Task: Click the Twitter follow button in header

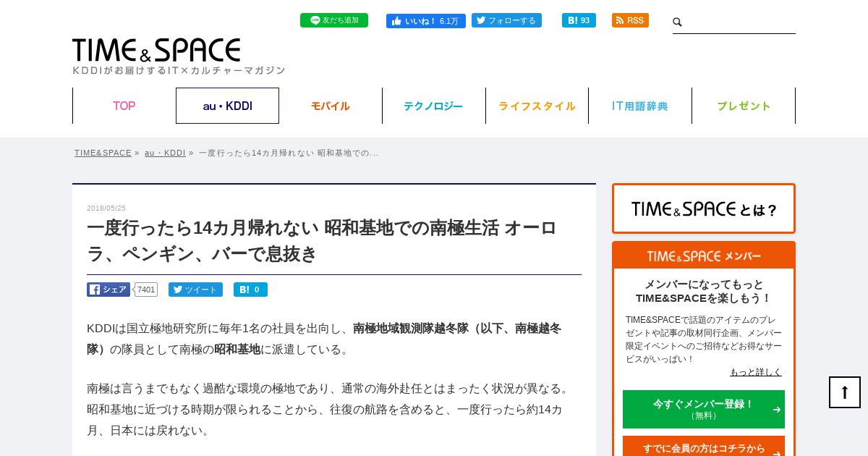Action: tap(506, 20)
